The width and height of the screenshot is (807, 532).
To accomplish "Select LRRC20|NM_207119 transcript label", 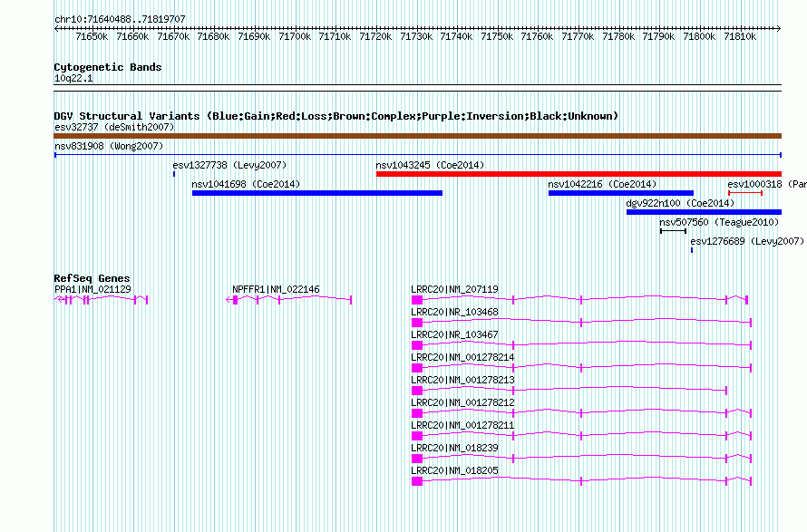I will [x=454, y=290].
